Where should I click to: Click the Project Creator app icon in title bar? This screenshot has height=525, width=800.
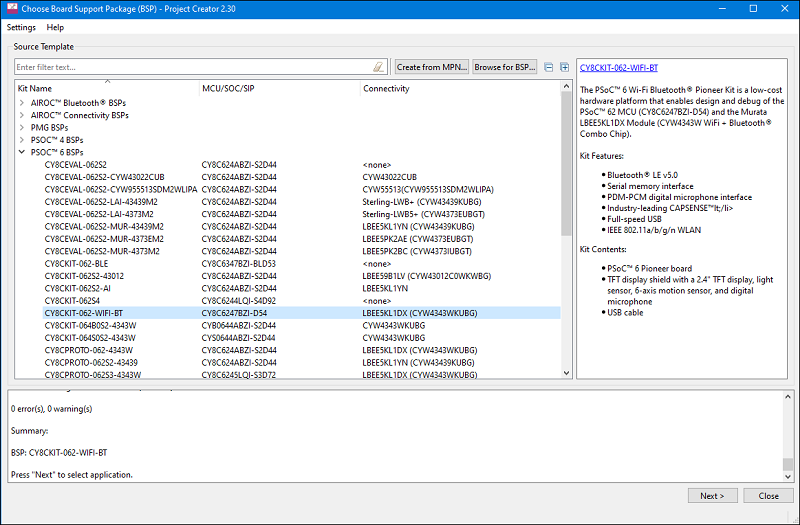[12, 8]
